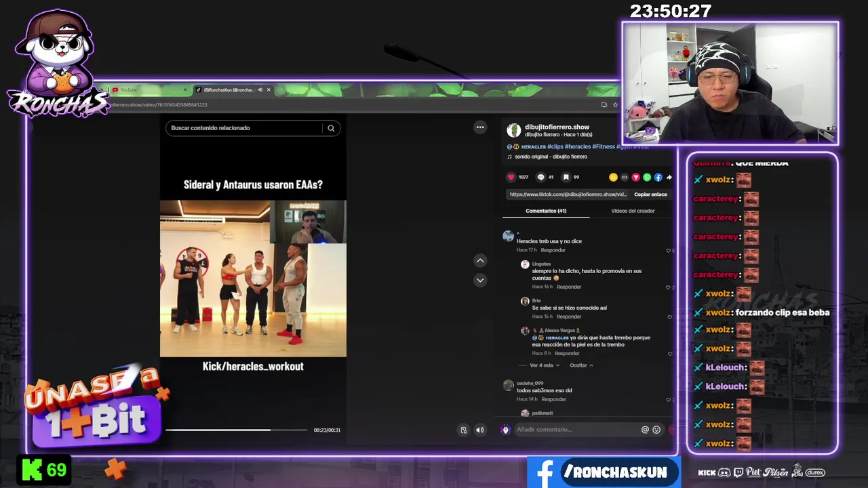This screenshot has height=488, width=868.
Task: Bookmark the video with the save icon
Action: (566, 177)
